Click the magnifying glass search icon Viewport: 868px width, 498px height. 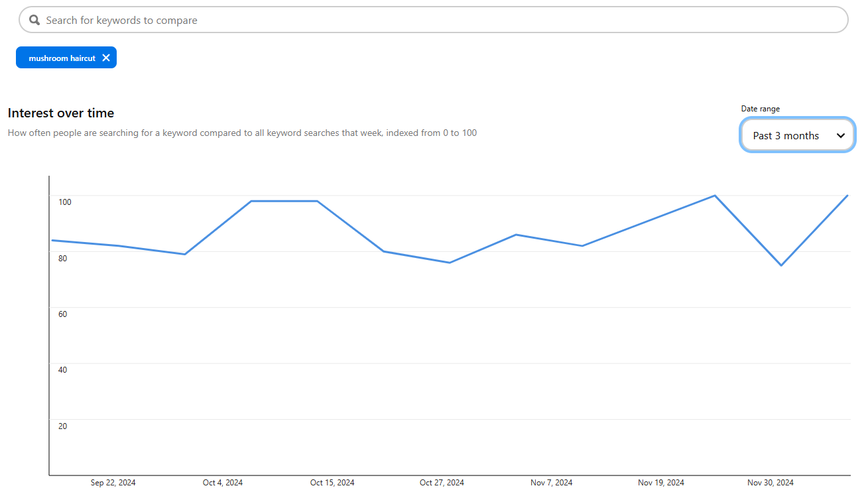(34, 20)
